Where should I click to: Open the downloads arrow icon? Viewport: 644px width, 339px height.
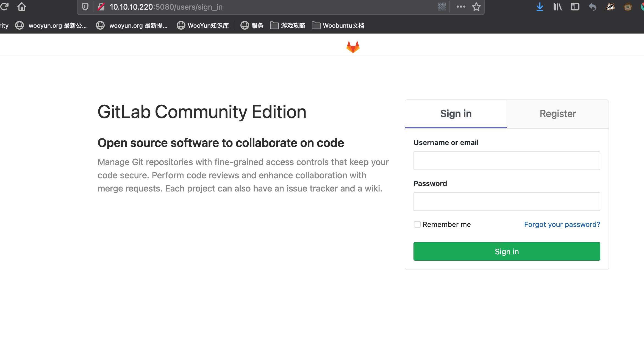click(x=540, y=7)
